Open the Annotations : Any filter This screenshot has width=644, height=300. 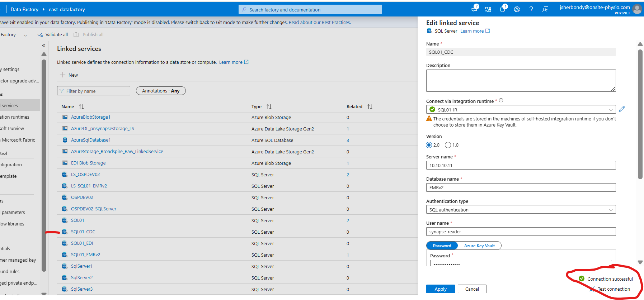(161, 91)
